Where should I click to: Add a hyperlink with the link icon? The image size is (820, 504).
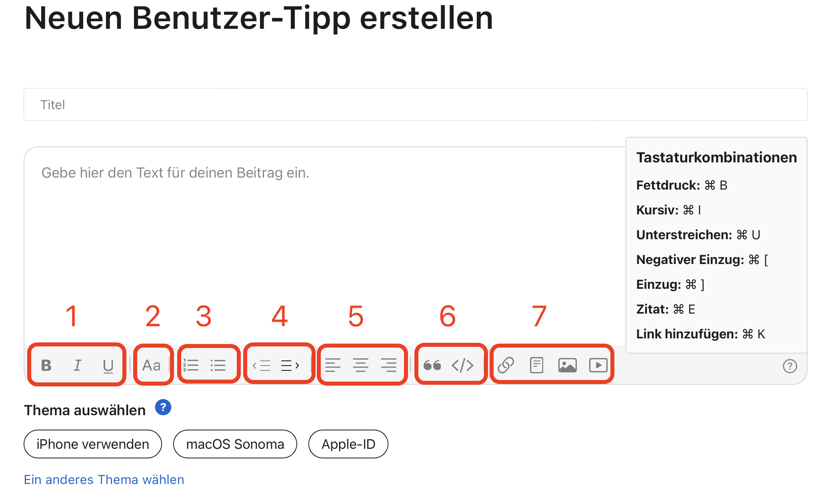[506, 365]
